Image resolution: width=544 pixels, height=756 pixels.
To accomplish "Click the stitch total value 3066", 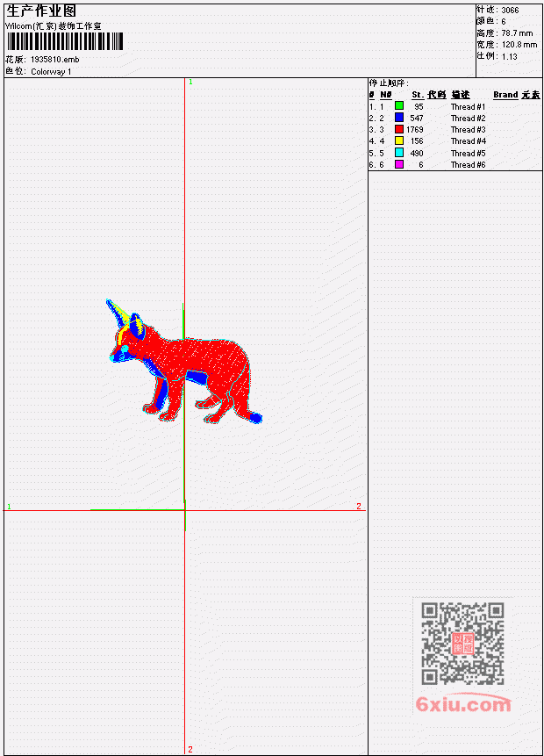I will (510, 11).
